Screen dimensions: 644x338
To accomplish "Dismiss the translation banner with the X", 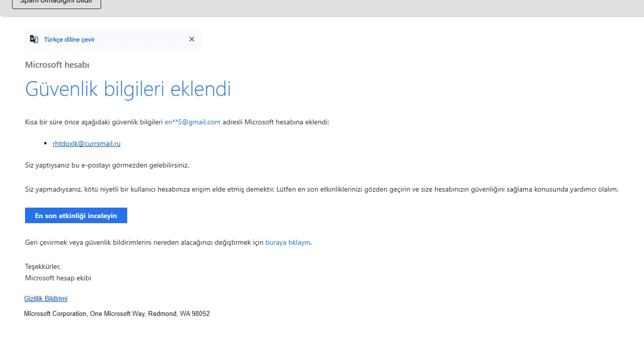I will click(192, 39).
